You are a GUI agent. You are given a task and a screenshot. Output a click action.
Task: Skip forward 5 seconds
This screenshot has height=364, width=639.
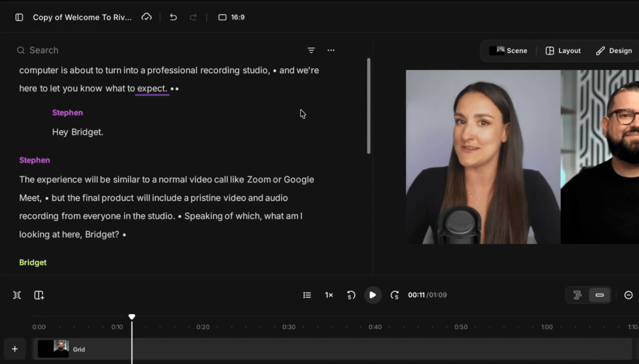coord(395,295)
